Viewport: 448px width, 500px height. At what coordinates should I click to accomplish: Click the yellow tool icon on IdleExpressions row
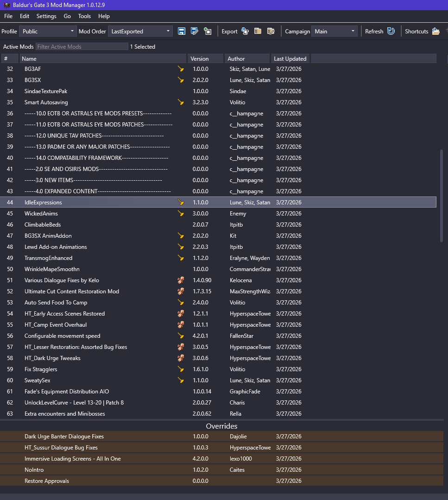[181, 203]
